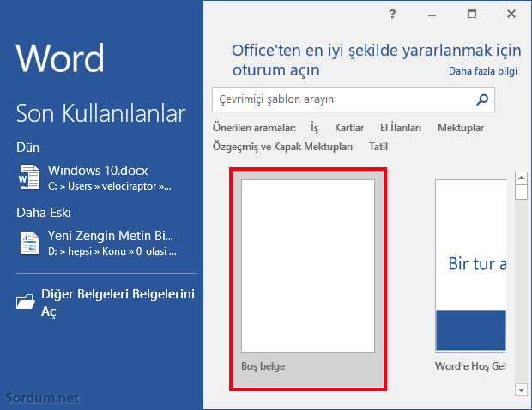Click the template list scroll down arrow
The height and width of the screenshot is (410, 532).
coord(521,389)
